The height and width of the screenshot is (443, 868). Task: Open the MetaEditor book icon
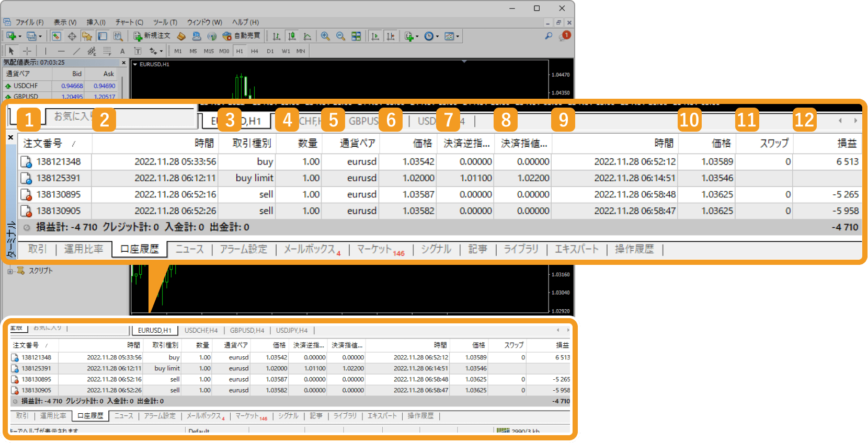[181, 36]
